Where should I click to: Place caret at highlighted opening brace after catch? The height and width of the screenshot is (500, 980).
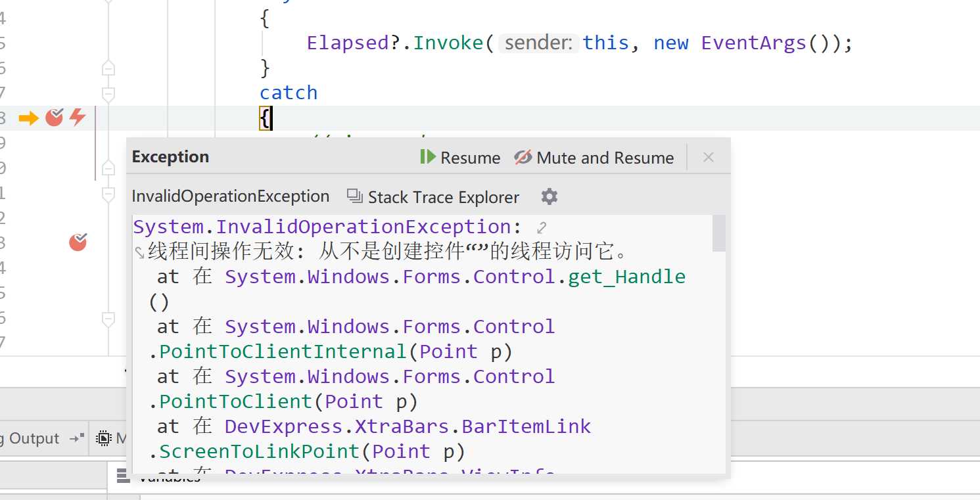coord(265,118)
